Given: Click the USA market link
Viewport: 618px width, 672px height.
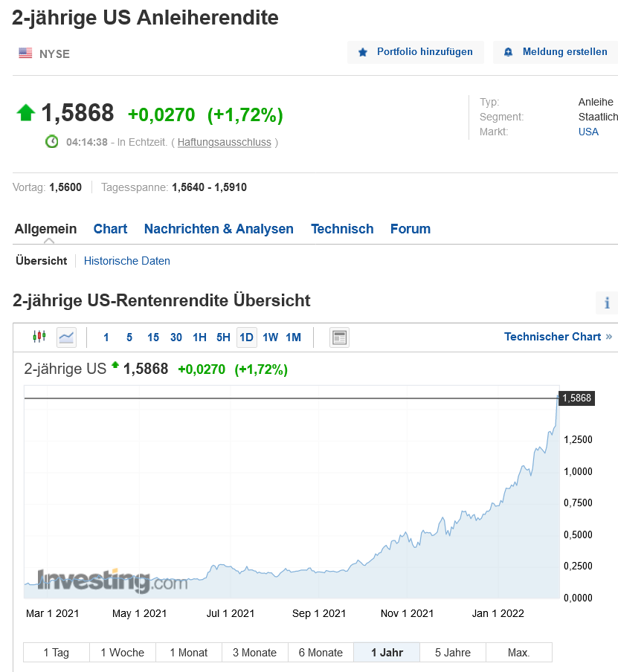Looking at the screenshot, I should click(x=588, y=132).
